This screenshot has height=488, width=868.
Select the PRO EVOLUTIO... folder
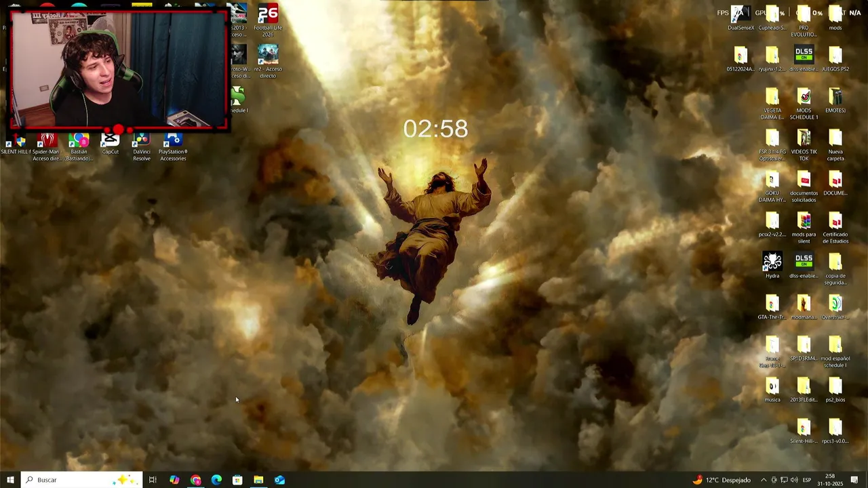(804, 22)
